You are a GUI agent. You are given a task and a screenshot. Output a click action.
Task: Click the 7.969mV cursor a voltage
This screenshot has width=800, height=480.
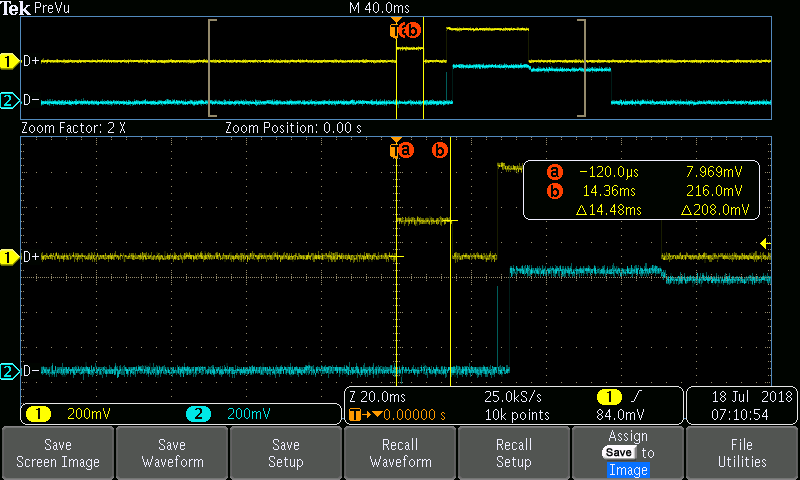coord(714,172)
